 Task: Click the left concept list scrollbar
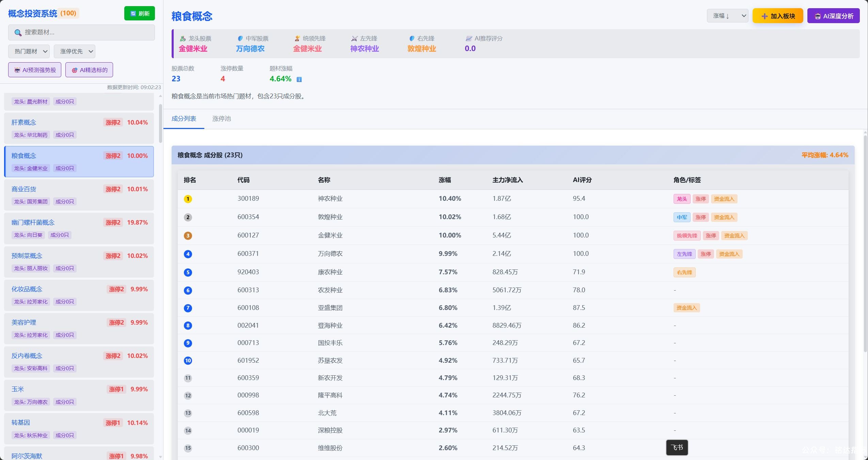click(160, 123)
